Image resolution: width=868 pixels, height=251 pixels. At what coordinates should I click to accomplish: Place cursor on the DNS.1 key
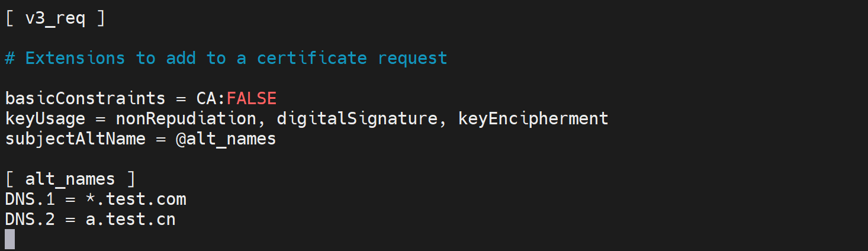tap(30, 199)
